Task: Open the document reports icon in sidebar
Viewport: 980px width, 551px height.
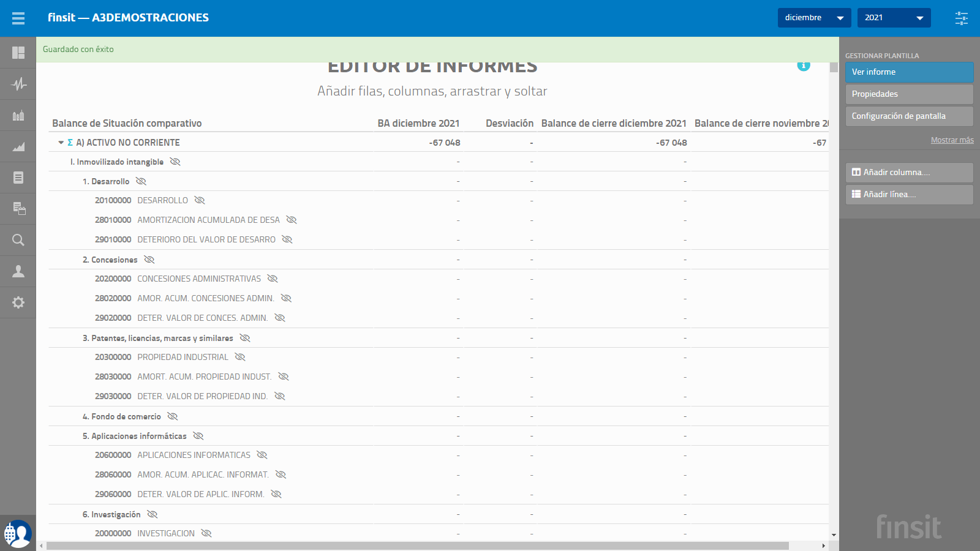Action: 18,178
